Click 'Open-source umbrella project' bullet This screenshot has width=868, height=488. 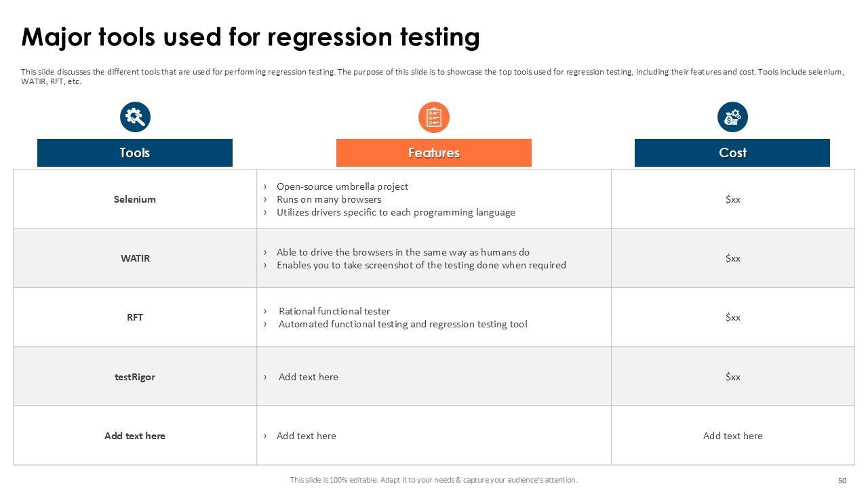[342, 186]
